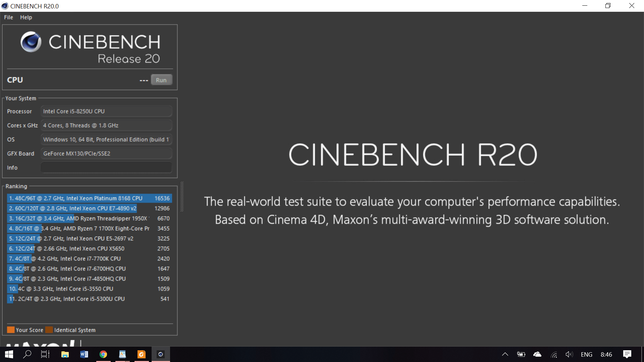
Task: Open Google Chrome from the taskbar
Action: pyautogui.click(x=103, y=354)
